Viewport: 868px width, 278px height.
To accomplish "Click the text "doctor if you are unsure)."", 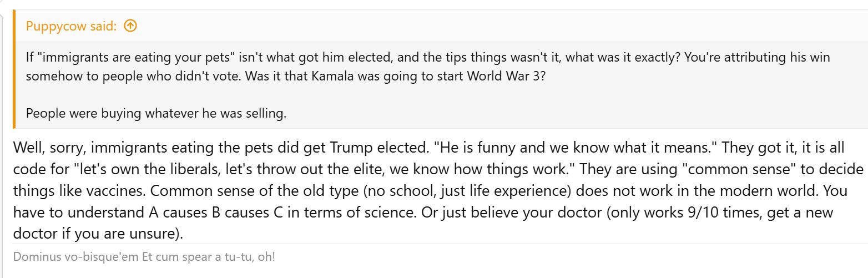I will [x=98, y=234].
